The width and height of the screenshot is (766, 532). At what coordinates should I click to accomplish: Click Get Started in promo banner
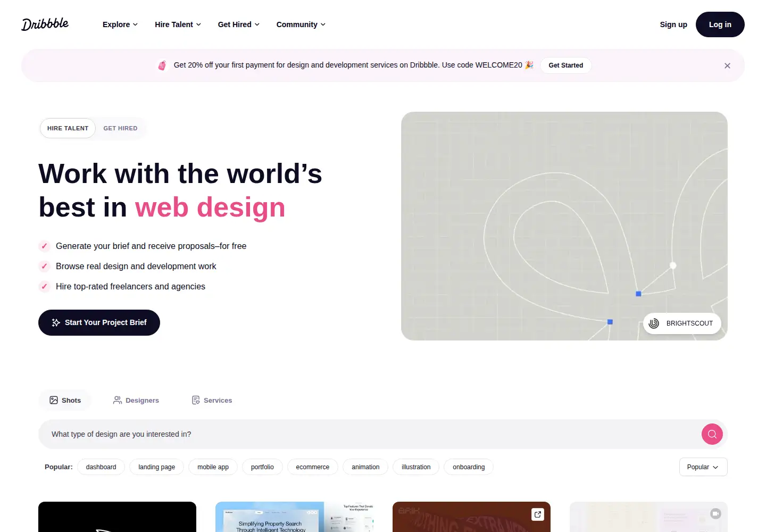click(566, 65)
